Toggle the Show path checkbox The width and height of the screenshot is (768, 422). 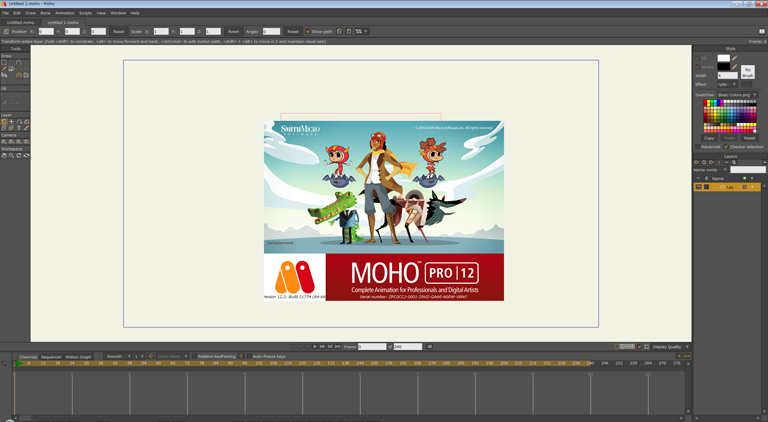pos(308,31)
